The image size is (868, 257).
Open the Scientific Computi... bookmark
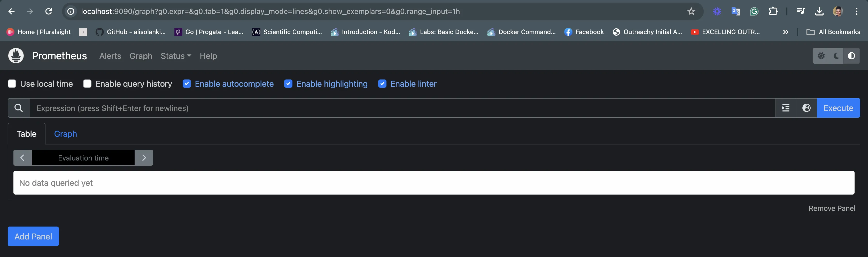tap(287, 32)
